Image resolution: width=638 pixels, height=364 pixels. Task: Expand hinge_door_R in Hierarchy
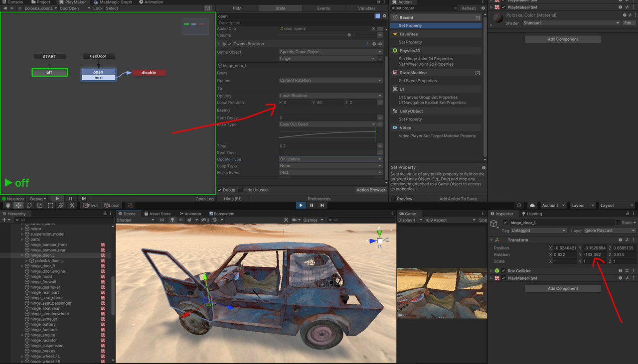point(22,266)
